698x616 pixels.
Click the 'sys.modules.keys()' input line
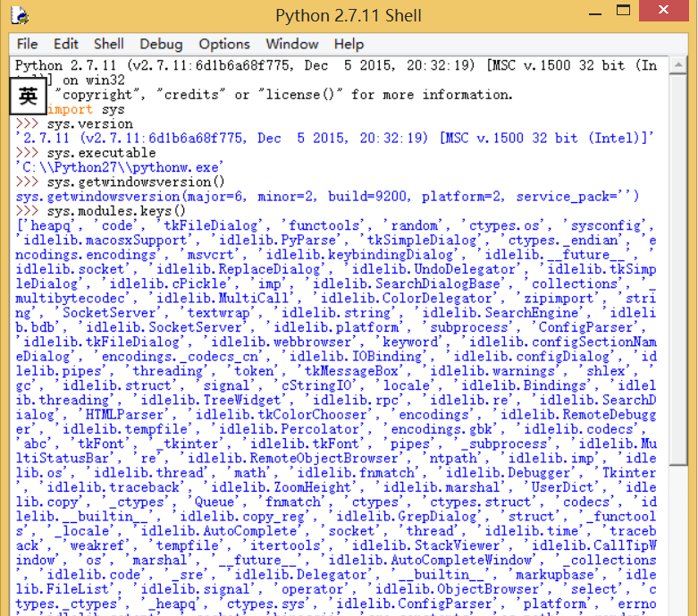(x=116, y=211)
